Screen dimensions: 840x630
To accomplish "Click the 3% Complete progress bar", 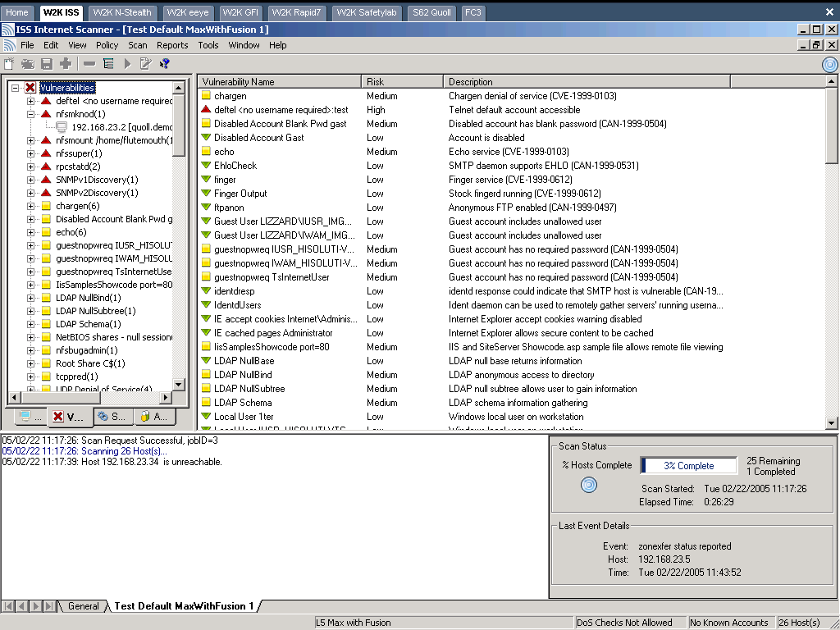I will (x=688, y=466).
